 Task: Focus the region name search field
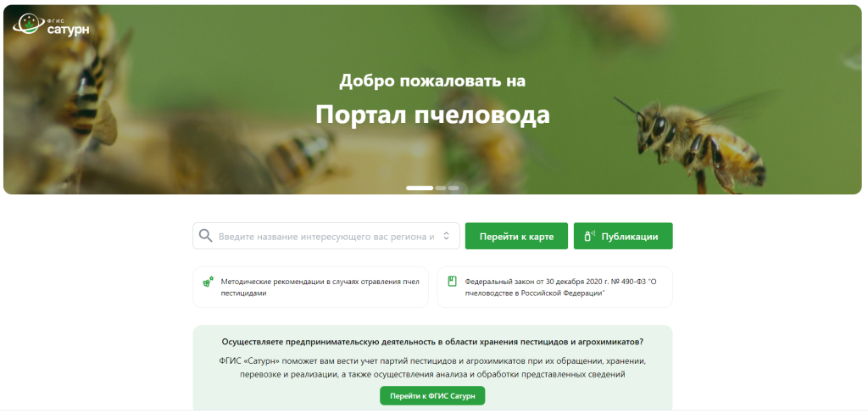(x=326, y=236)
